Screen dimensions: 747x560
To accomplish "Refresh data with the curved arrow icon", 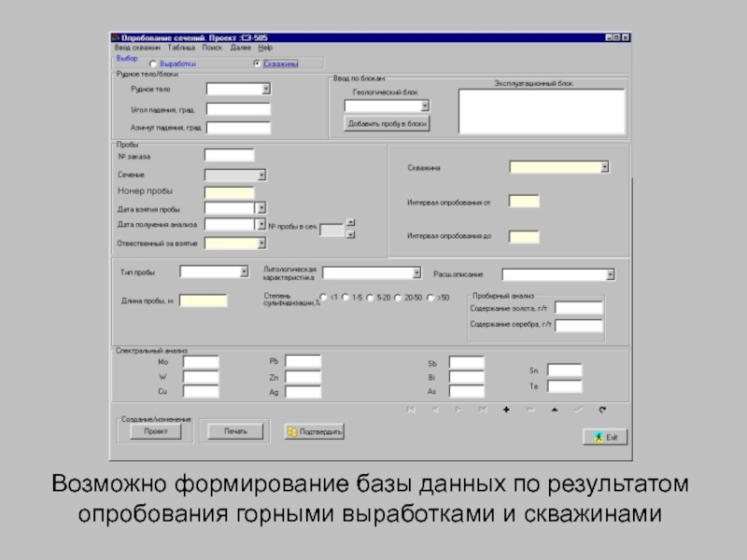I will coord(603,410).
